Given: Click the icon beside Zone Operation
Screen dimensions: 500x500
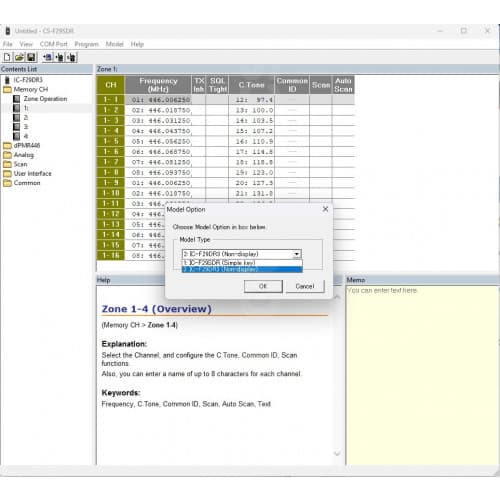Looking at the screenshot, I should tap(17, 99).
